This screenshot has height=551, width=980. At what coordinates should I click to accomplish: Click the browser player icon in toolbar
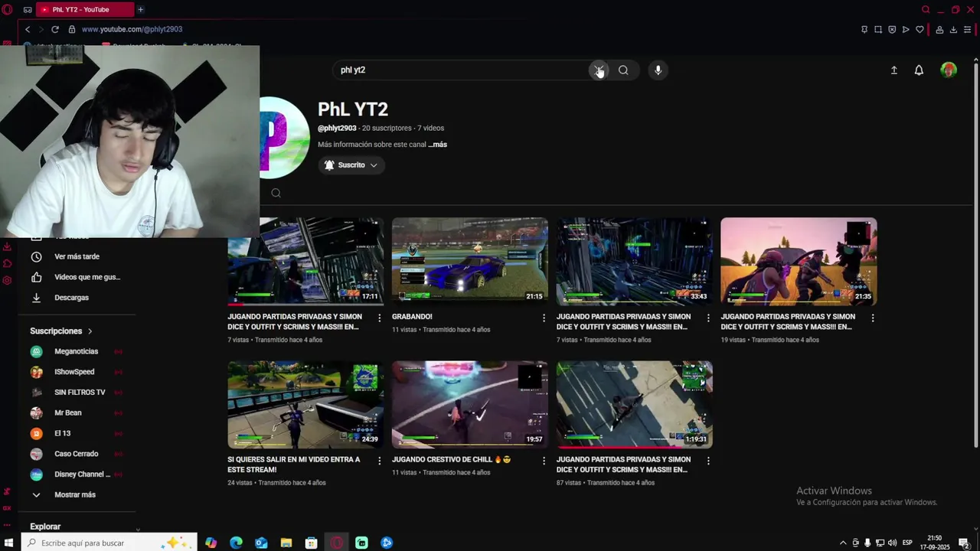[906, 29]
